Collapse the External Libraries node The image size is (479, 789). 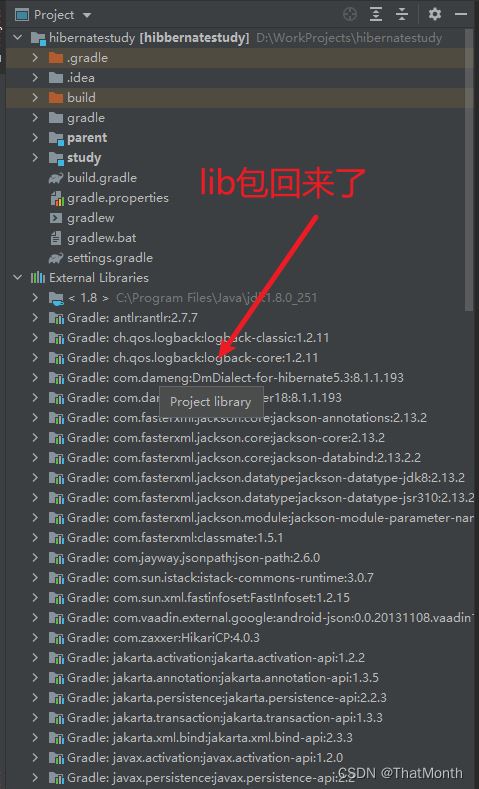pos(18,278)
